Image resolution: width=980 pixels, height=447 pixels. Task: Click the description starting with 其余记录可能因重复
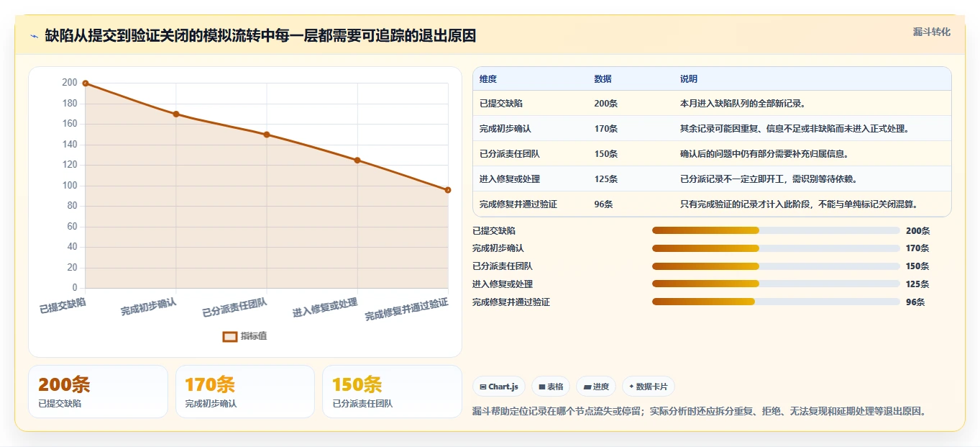pyautogui.click(x=794, y=129)
